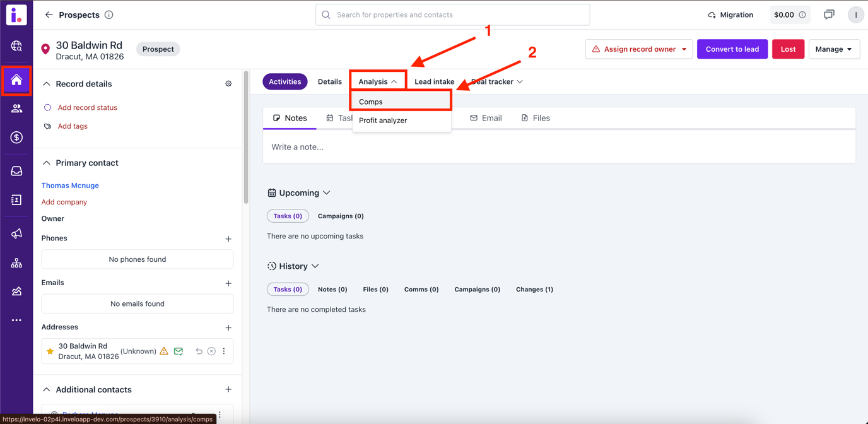Switch to the Details tab
This screenshot has width=868, height=424.
tap(330, 81)
